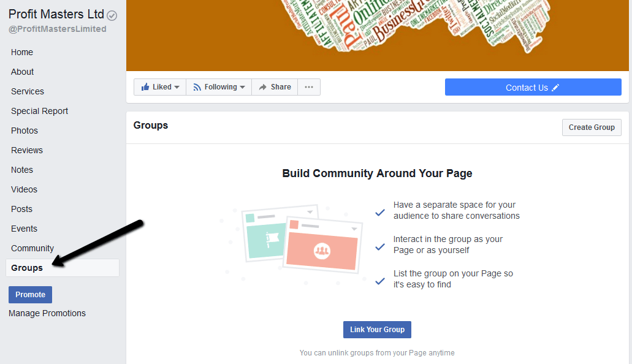Viewport: 632px width, 364px height.
Task: Click the pencil edit icon on Contact Us
Action: (555, 88)
